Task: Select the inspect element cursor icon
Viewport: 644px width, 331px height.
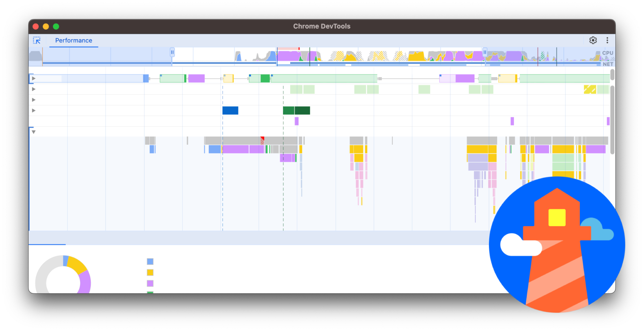Action: tap(37, 40)
